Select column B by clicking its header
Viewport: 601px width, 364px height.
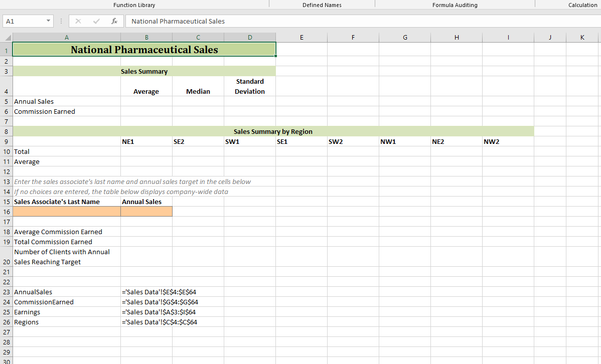pos(146,37)
